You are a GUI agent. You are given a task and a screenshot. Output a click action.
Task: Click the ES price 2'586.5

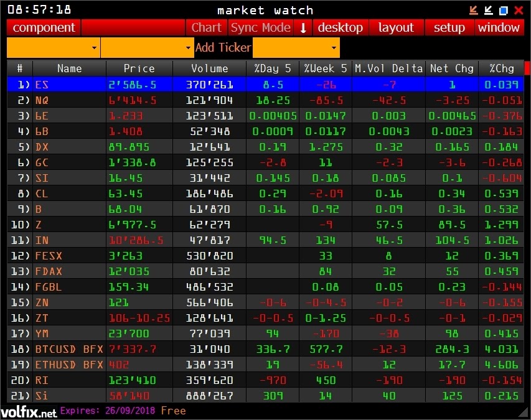coord(133,85)
